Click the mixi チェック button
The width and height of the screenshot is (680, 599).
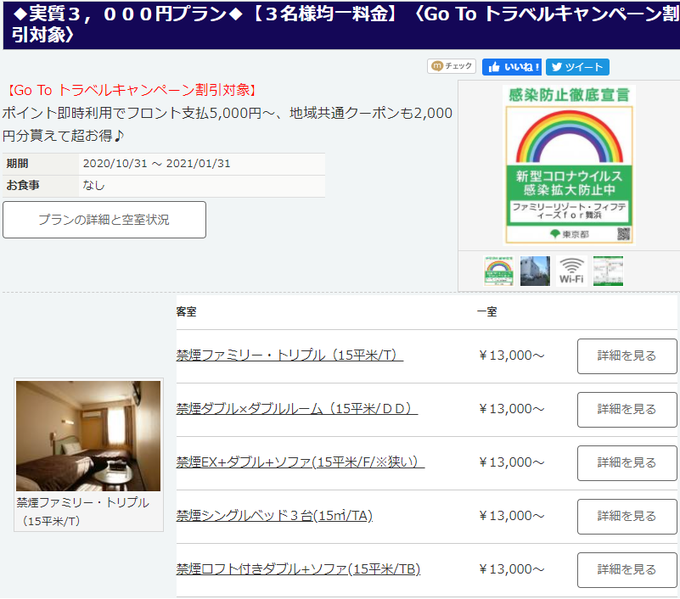451,66
